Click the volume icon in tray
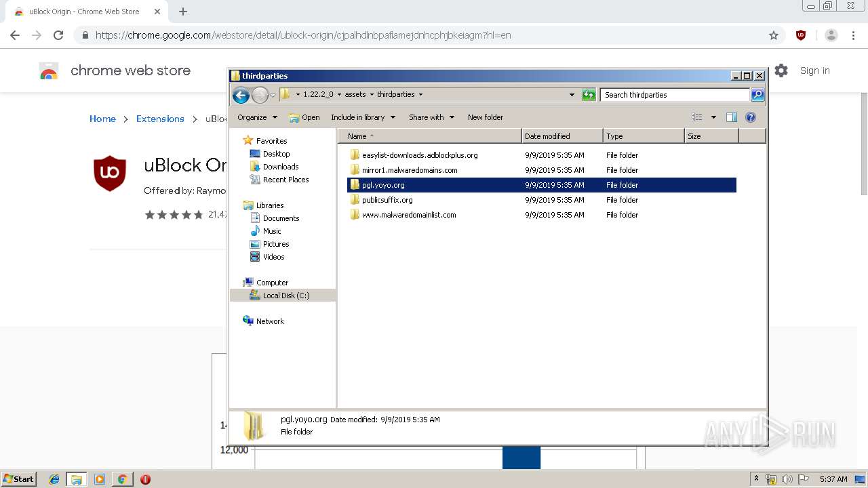This screenshot has height=488, width=868. tap(787, 479)
